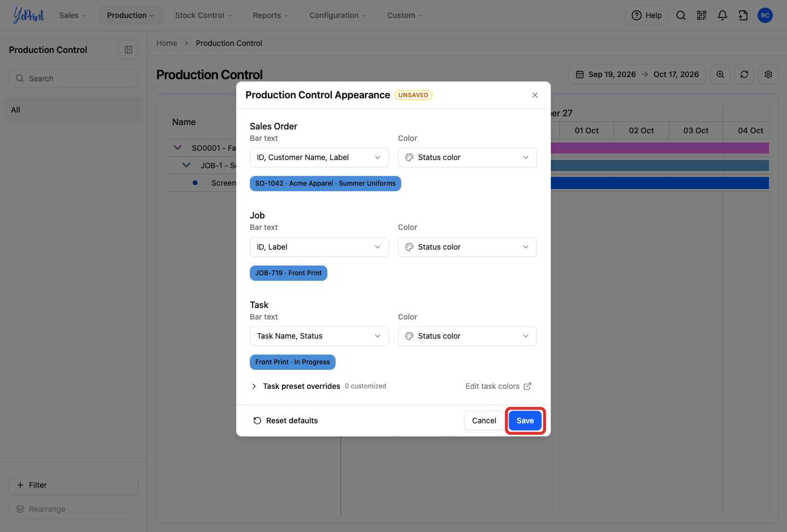This screenshot has width=787, height=532.
Task: Refresh the production control chart
Action: pyautogui.click(x=744, y=74)
